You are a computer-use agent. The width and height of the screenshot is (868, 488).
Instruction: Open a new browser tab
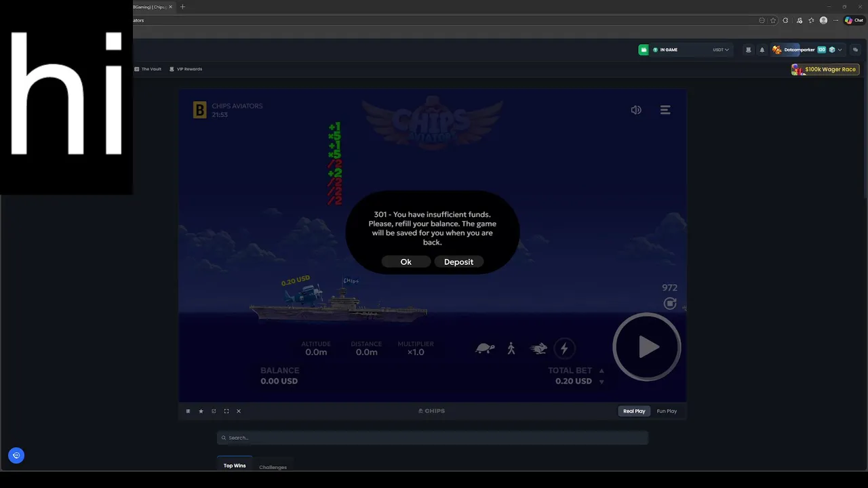tap(182, 7)
